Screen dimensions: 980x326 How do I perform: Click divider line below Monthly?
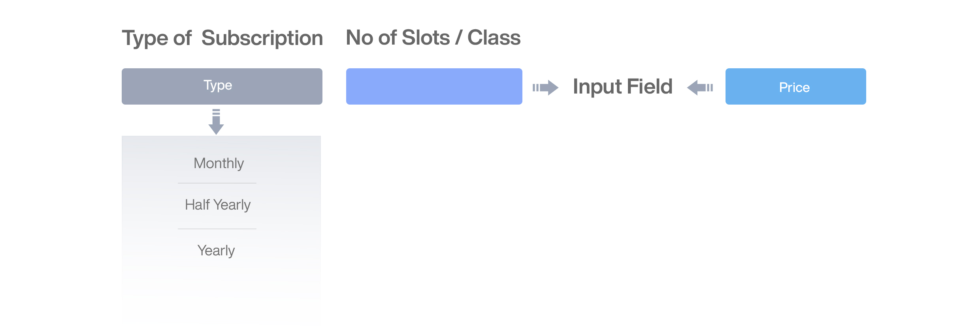(x=217, y=183)
